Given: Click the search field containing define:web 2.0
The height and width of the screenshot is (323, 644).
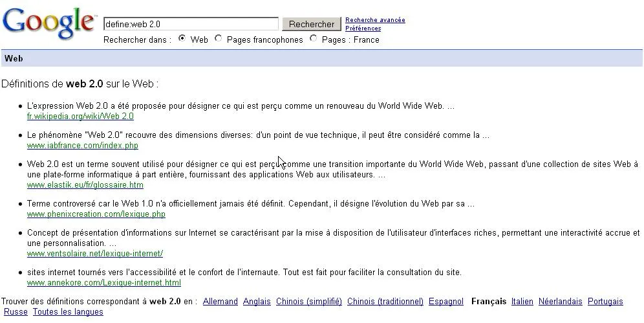Looking at the screenshot, I should pos(191,24).
